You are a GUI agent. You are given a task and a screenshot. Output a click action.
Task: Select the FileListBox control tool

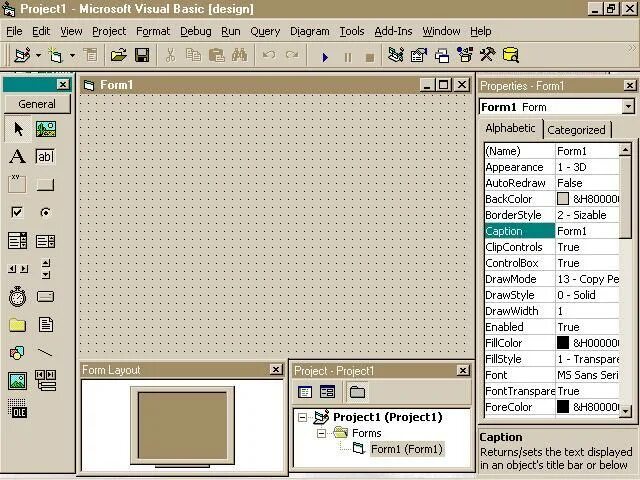coord(45,325)
